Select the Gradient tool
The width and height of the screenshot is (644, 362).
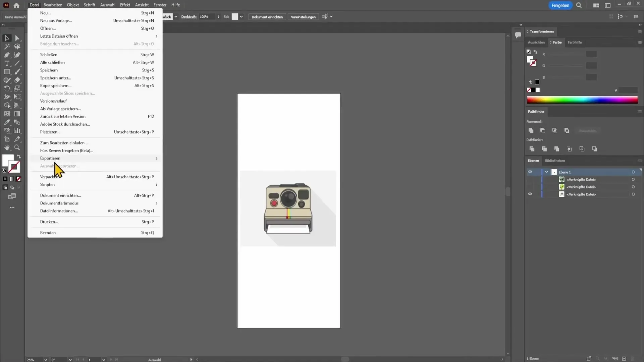click(x=17, y=114)
